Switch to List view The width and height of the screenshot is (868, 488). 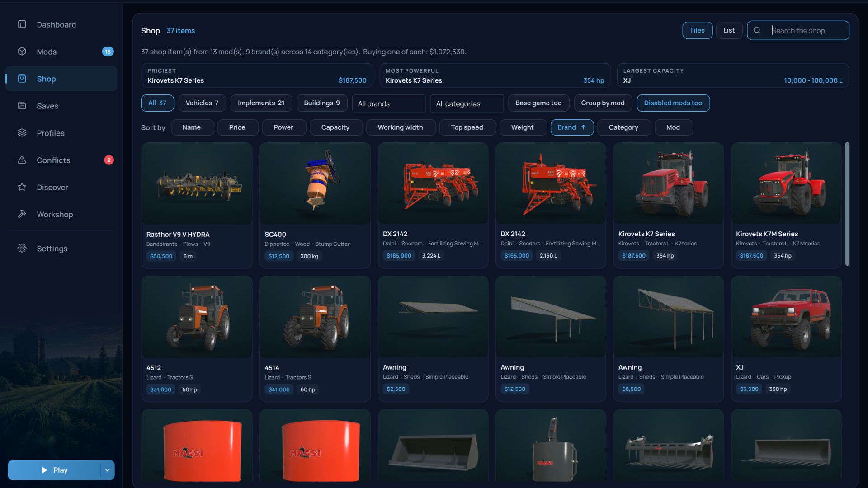729,30
